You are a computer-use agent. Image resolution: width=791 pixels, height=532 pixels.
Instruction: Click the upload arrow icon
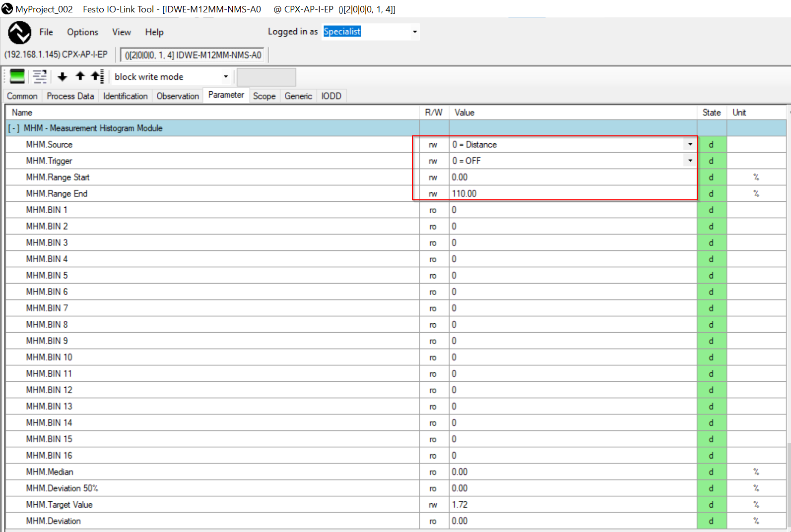coord(80,76)
